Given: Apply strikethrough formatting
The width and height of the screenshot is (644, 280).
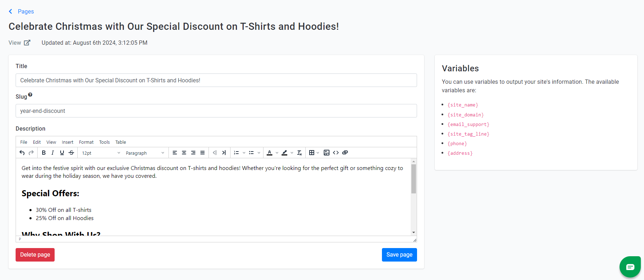Looking at the screenshot, I should tap(71, 153).
